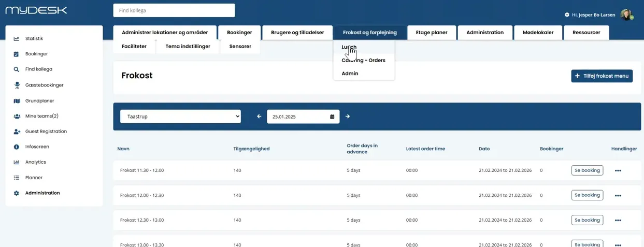
Task: Go to next date with right arrow
Action: pos(348,117)
